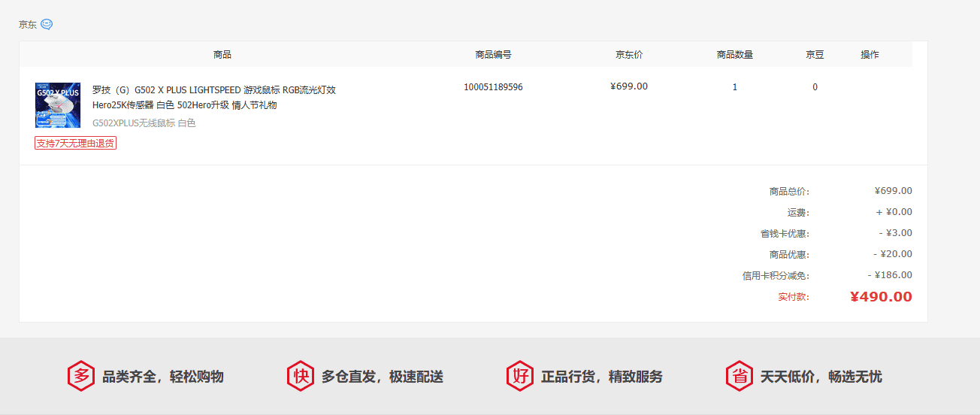Click the 品类齐全，轻松购物 slogan

tap(163, 377)
